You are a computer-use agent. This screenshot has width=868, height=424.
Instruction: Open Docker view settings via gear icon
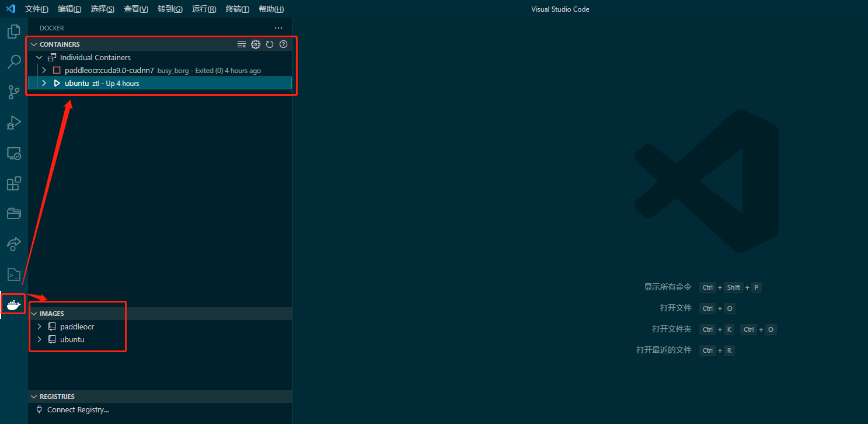[x=255, y=44]
